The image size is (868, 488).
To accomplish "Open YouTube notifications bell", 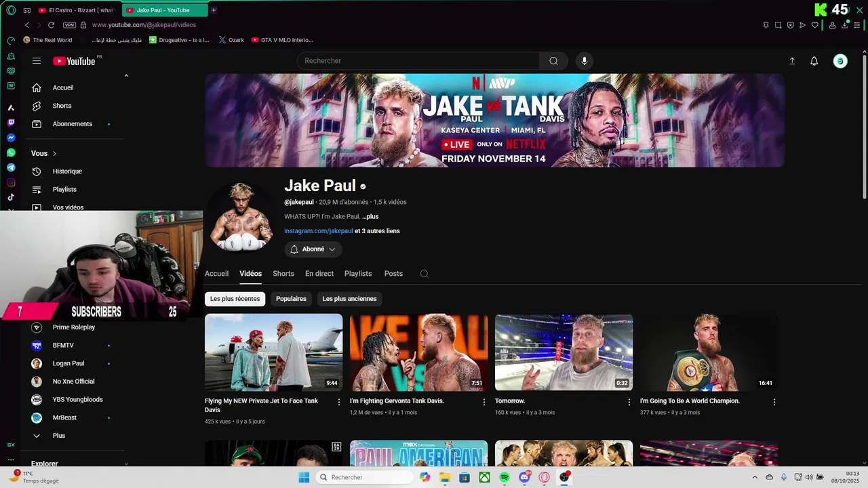I will [x=814, y=61].
